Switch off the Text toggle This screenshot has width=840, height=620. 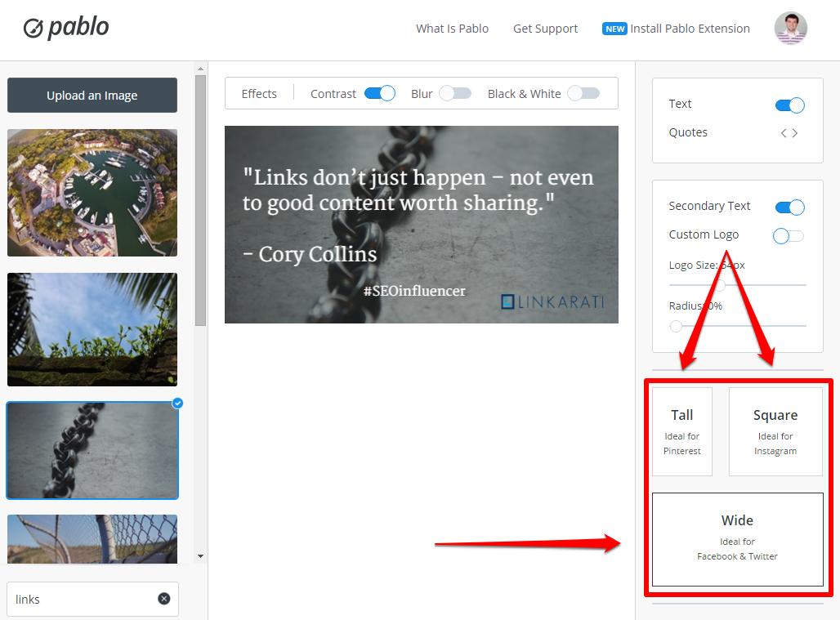[789, 105]
